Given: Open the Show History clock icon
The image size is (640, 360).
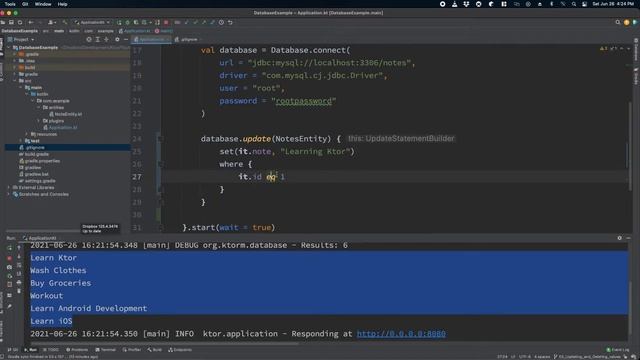Looking at the screenshot, I should (221, 22).
